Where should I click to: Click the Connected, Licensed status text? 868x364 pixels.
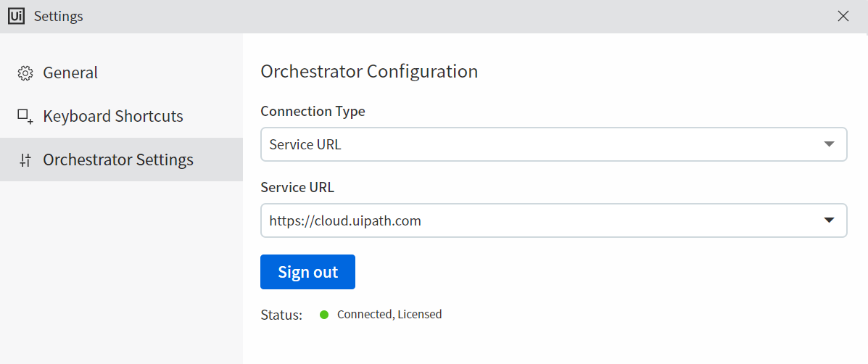point(389,315)
